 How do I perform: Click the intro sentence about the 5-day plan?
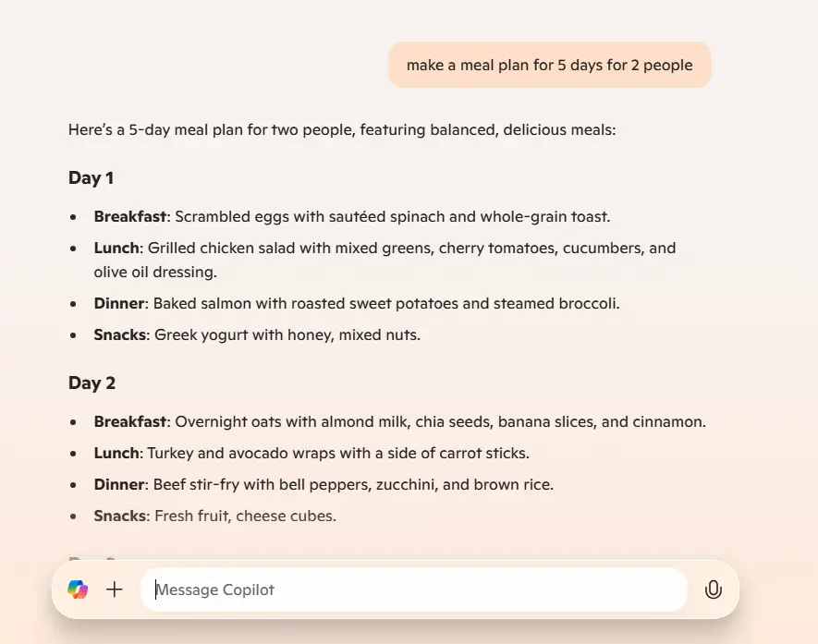[342, 130]
